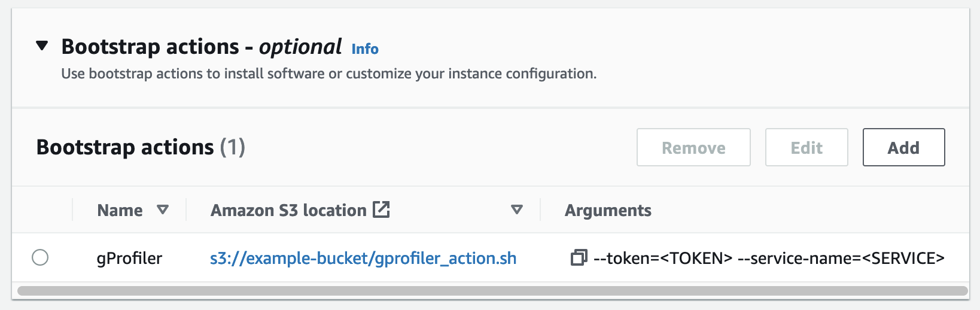Sort by the Name column arrow
This screenshot has width=980, height=310.
[162, 210]
